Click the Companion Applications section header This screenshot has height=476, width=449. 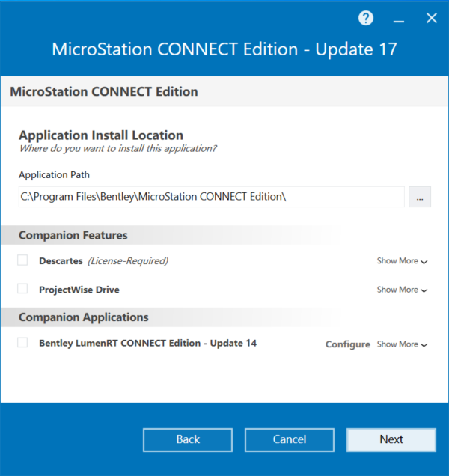click(x=84, y=317)
